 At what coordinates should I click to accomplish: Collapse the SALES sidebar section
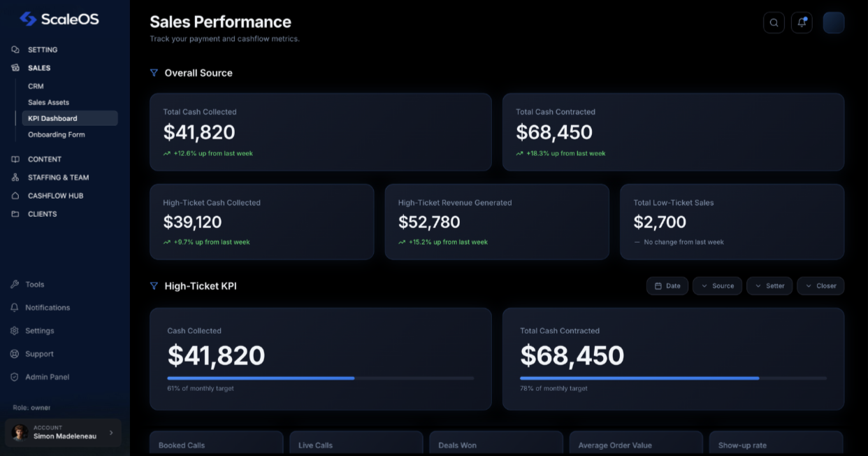pyautogui.click(x=39, y=68)
